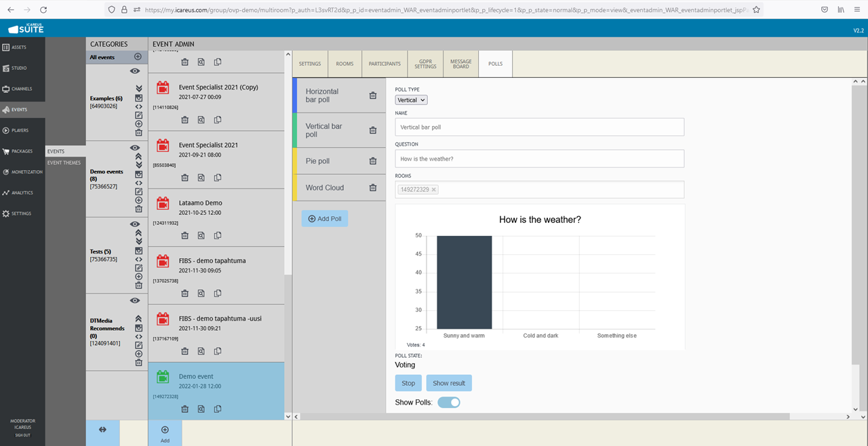Click the Add Poll button
The height and width of the screenshot is (446, 868).
click(x=325, y=219)
